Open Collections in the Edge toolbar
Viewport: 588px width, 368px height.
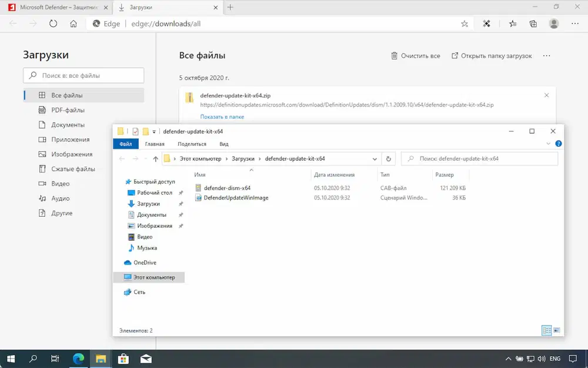[533, 24]
